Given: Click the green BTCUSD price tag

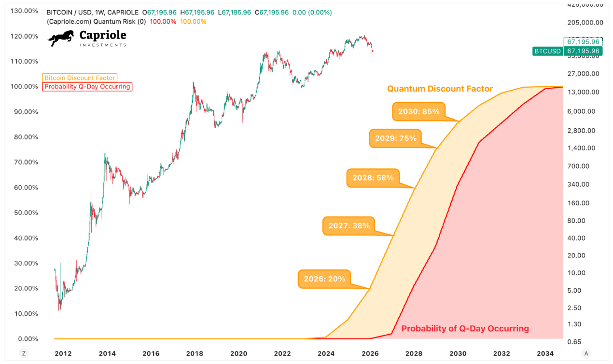Looking at the screenshot, I should tap(547, 51).
